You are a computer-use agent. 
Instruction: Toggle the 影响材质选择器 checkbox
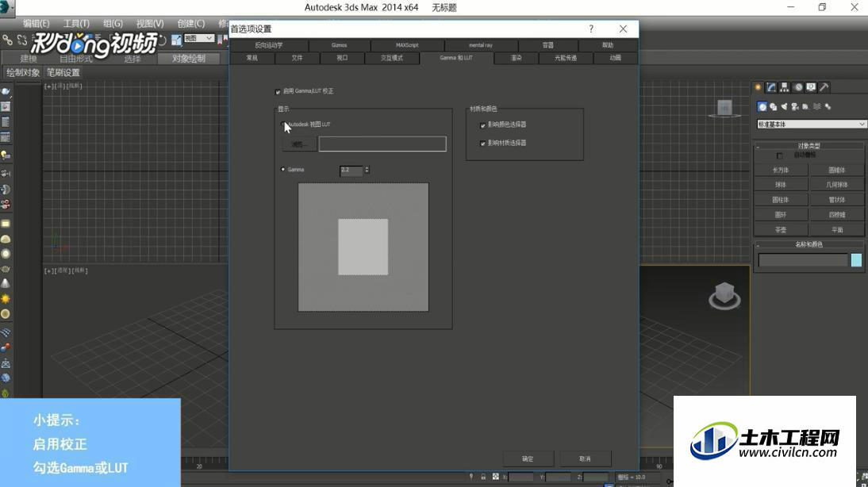coord(482,144)
